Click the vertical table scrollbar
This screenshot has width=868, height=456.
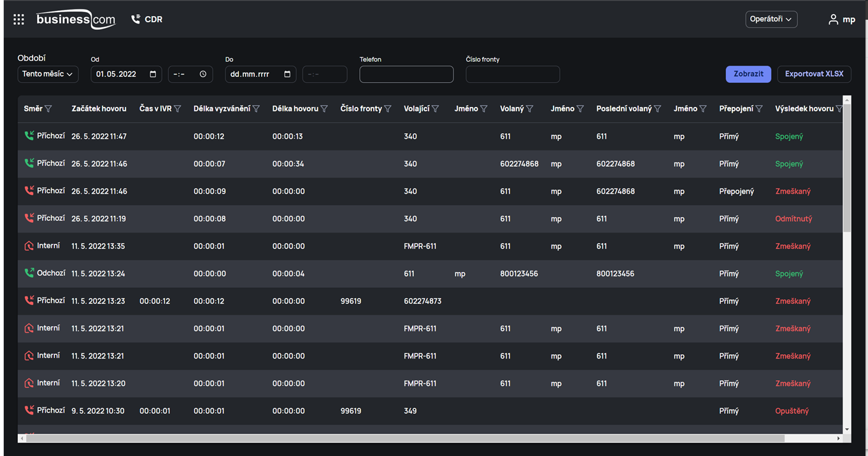click(x=846, y=168)
